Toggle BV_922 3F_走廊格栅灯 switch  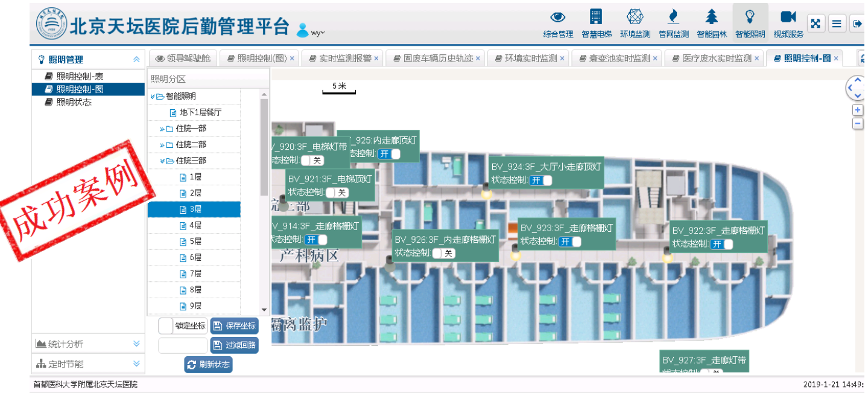click(721, 244)
